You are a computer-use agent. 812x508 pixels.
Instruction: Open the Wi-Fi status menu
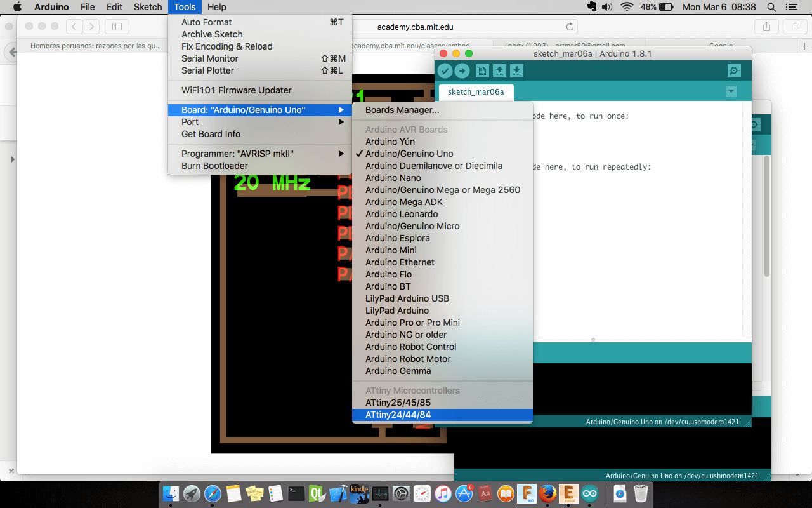627,7
